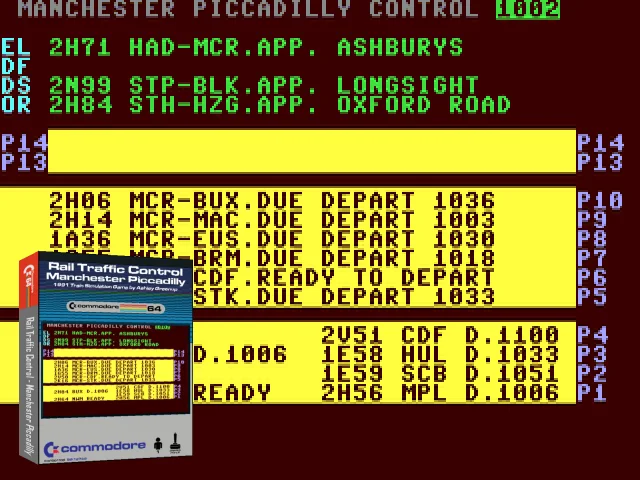Select the CDF train ready to depart

pyautogui.click(x=344, y=277)
